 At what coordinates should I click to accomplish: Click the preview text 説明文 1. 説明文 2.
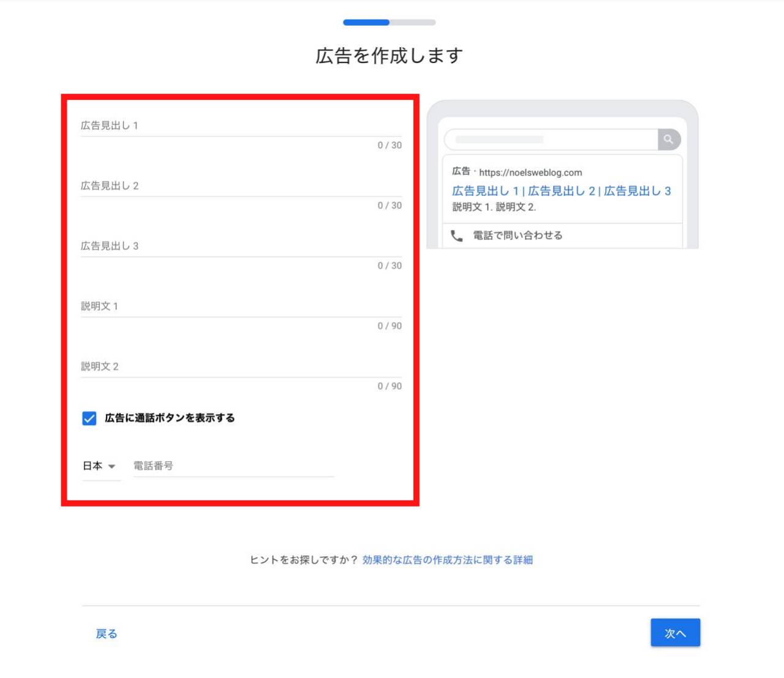(x=494, y=207)
